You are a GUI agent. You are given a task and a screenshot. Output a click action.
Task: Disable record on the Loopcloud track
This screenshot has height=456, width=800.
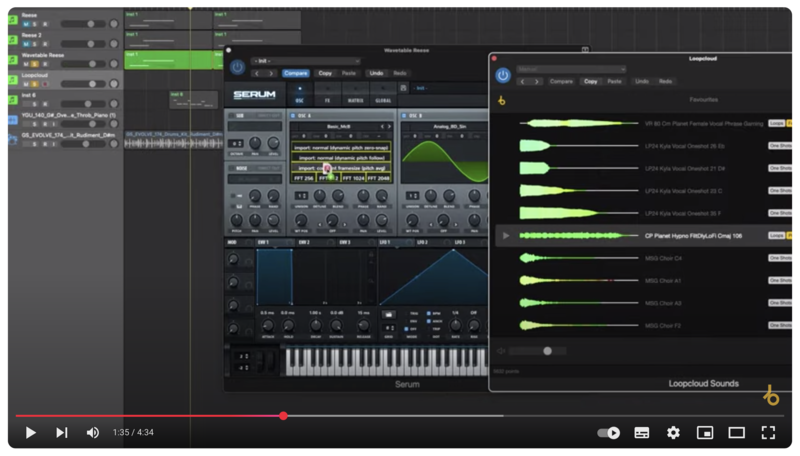pyautogui.click(x=45, y=84)
